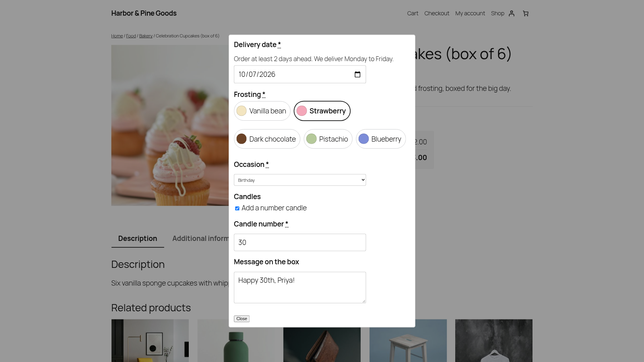Viewport: 644px width, 362px height.
Task: Switch to the Additional information tab
Action: pyautogui.click(x=200, y=239)
